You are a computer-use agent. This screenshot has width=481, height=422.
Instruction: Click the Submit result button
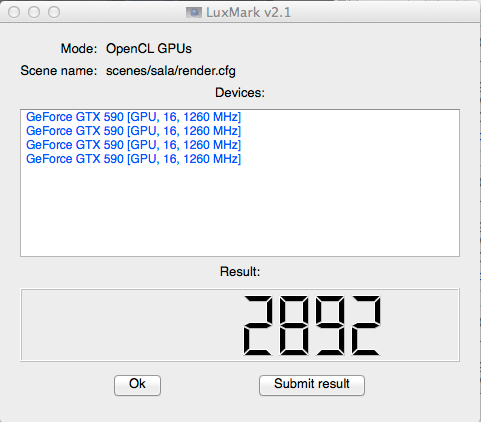312,385
